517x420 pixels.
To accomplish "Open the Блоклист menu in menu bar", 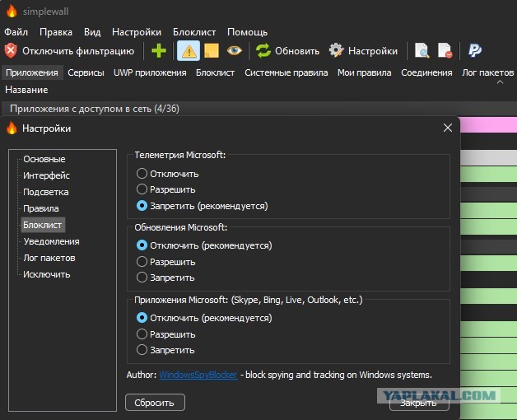I will [x=194, y=32].
